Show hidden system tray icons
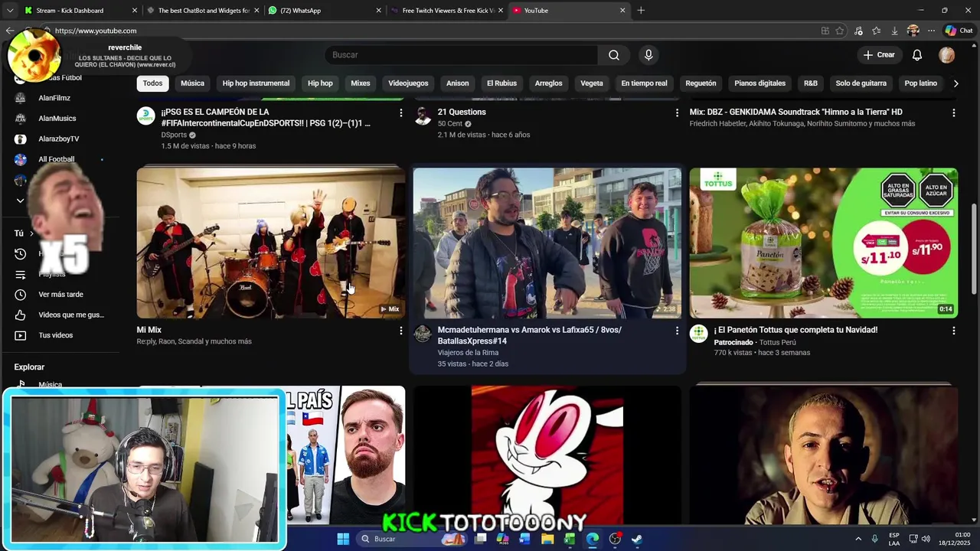 coord(857,539)
